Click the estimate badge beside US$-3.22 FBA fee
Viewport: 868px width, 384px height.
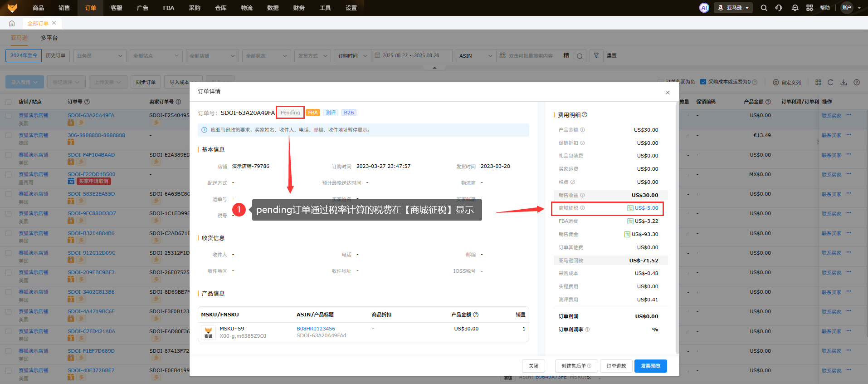(630, 221)
